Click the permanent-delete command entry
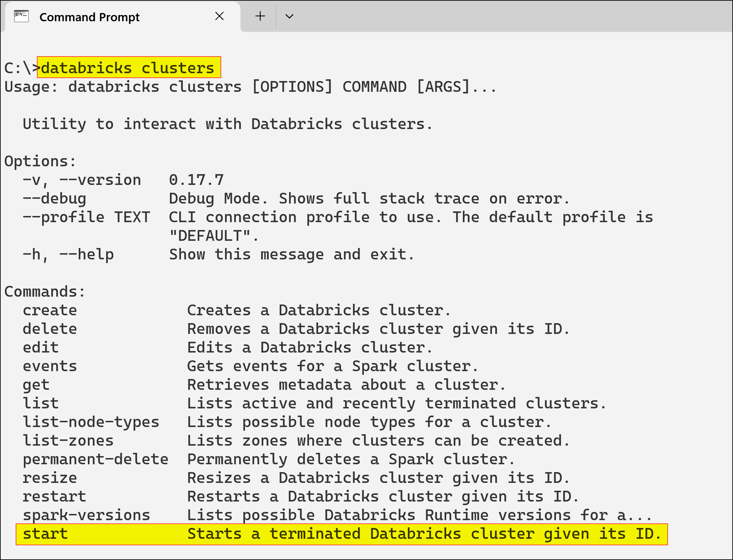733x560 pixels. [x=96, y=460]
